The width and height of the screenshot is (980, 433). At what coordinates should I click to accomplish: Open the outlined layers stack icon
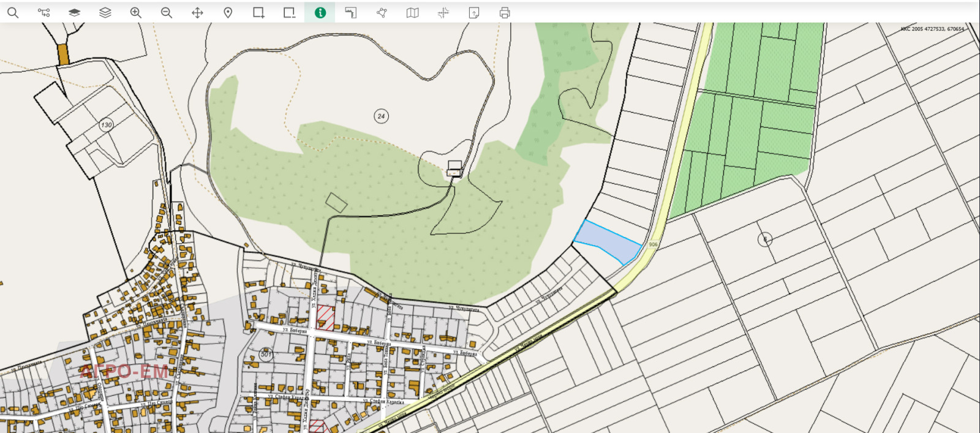(x=105, y=12)
